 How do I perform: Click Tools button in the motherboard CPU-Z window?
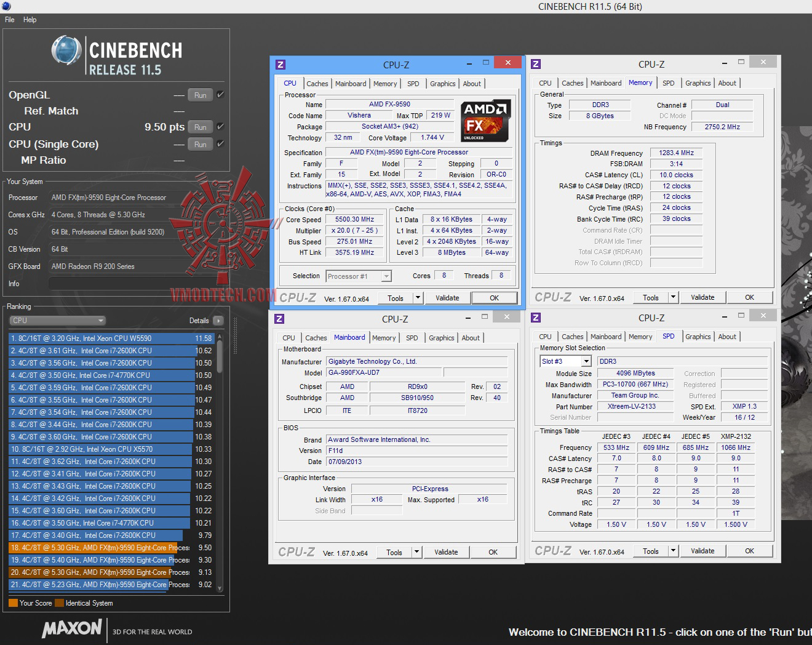[394, 552]
